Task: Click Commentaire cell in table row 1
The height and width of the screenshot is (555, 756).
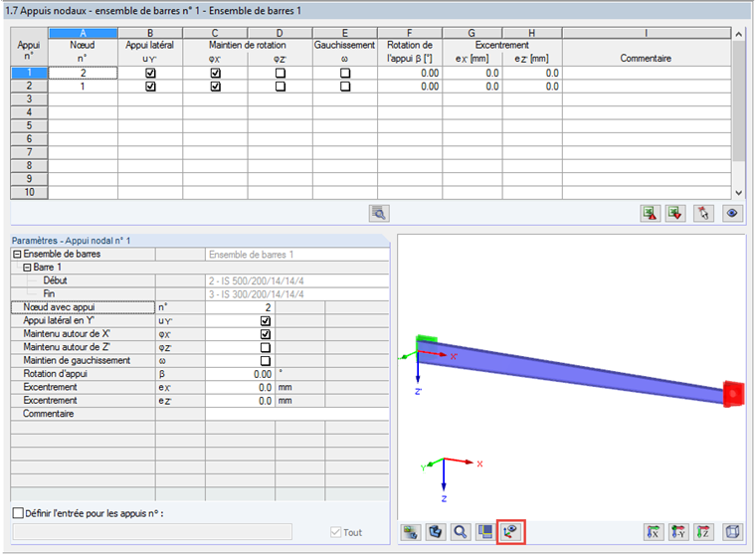Action: (646, 73)
